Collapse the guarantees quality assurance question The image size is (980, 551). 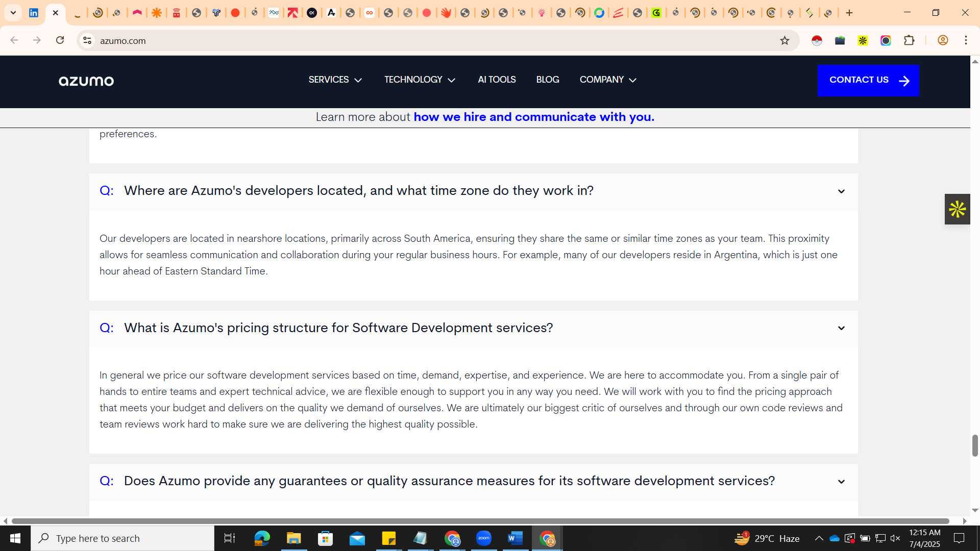pos(841,482)
